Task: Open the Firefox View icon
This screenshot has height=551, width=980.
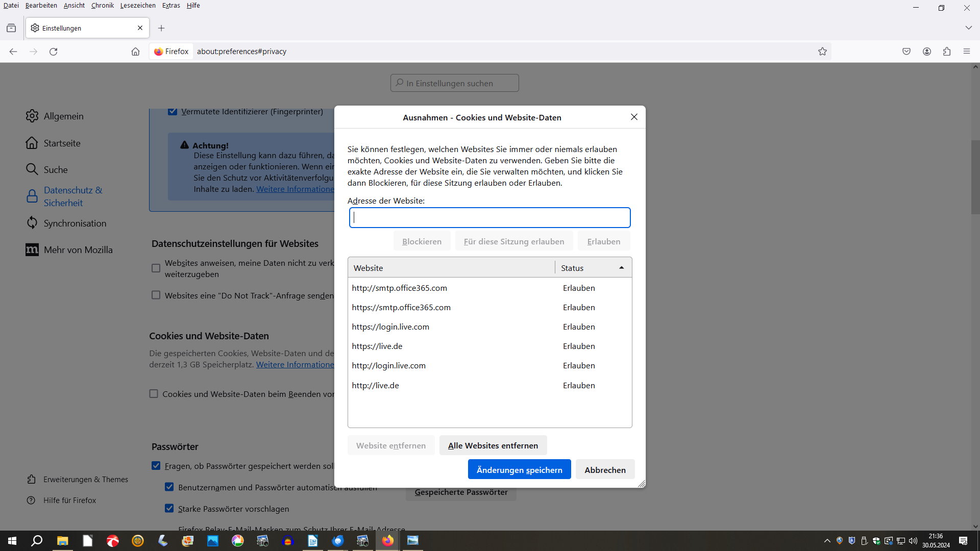Action: [11, 28]
